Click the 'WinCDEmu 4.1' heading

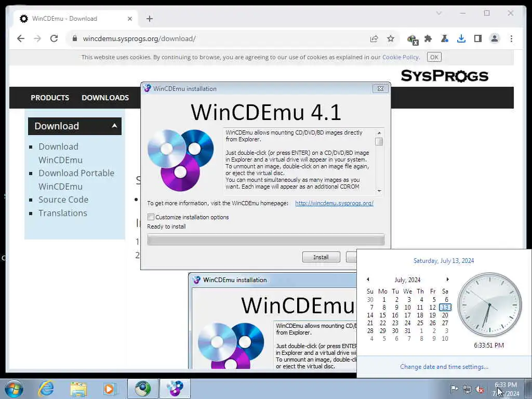tap(266, 112)
